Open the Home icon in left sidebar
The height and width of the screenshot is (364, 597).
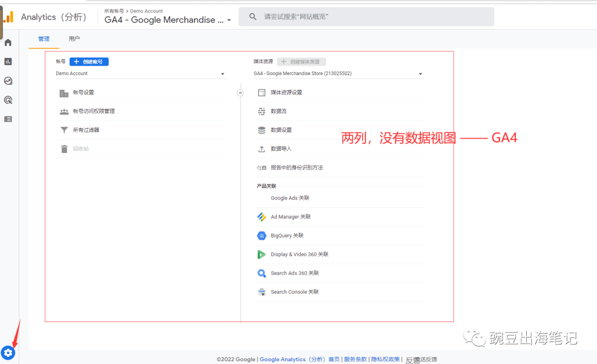point(8,43)
